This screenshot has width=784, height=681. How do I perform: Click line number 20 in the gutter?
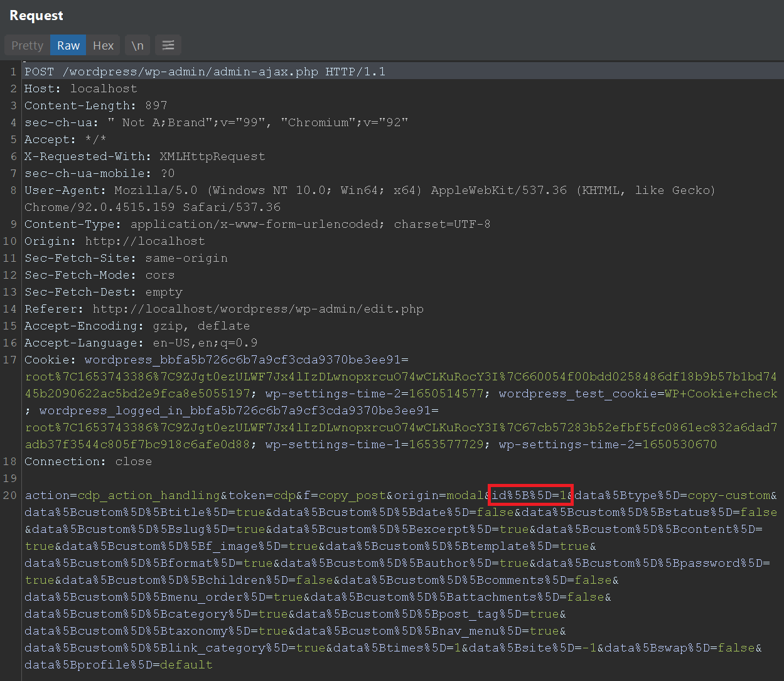point(10,495)
